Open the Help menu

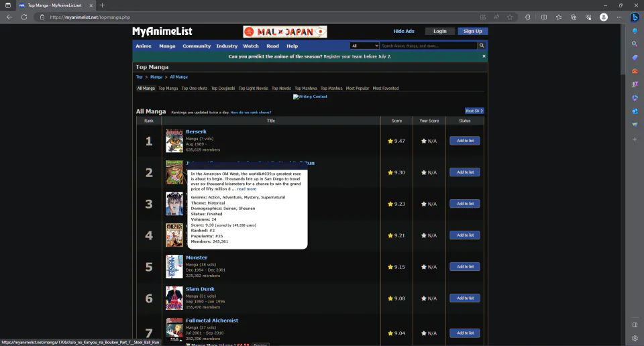pos(292,46)
